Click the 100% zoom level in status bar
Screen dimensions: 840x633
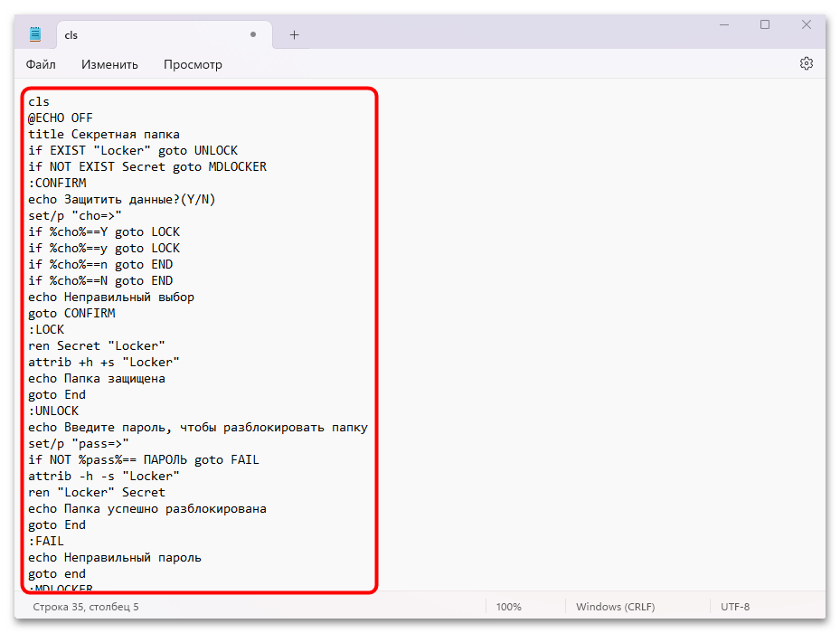pos(508,607)
